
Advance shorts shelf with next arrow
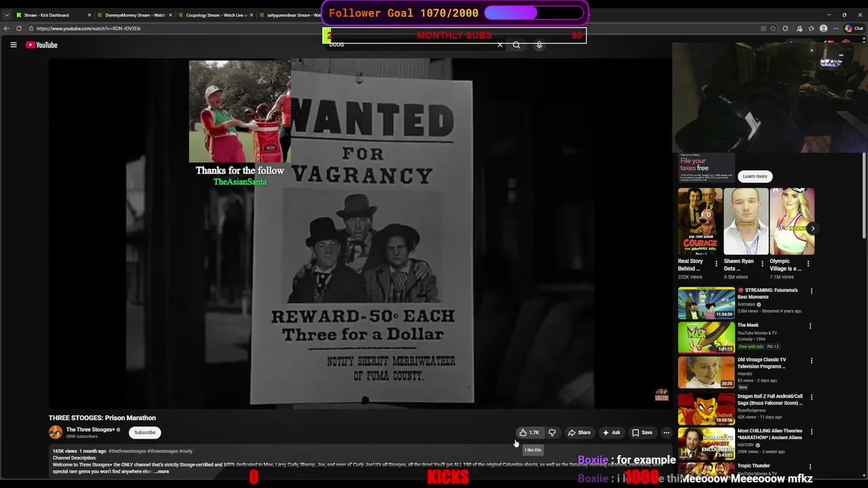(x=812, y=228)
